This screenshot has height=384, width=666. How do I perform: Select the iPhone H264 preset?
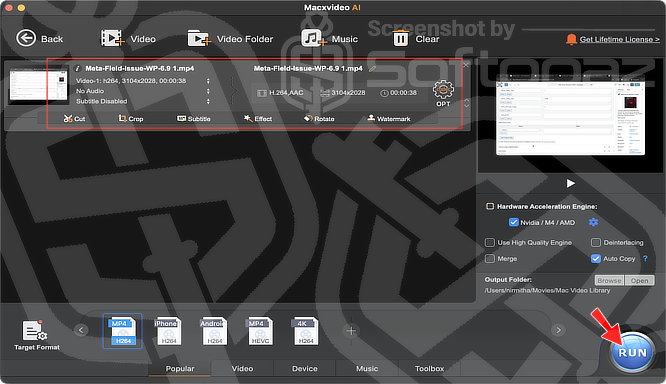168,331
